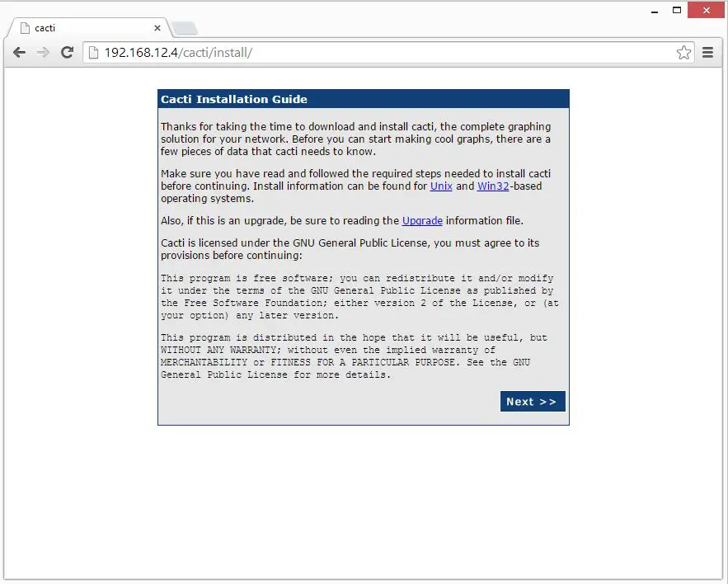
Task: Click 'This program is free software' text
Action: (359, 297)
